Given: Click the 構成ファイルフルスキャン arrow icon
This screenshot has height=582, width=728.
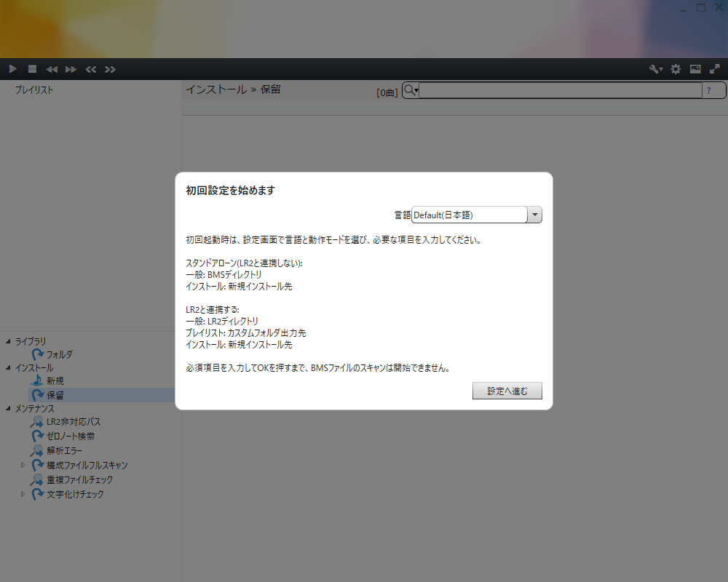Looking at the screenshot, I should [38, 465].
